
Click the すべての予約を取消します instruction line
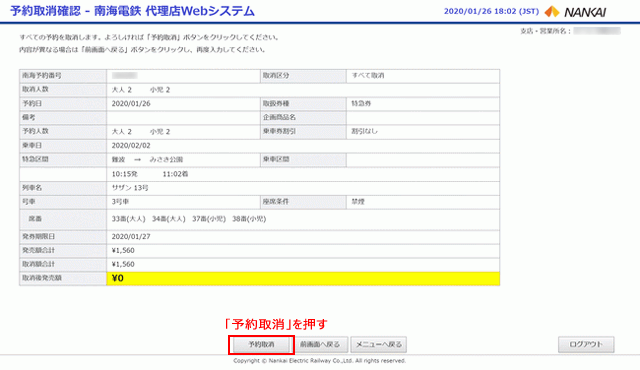149,38
